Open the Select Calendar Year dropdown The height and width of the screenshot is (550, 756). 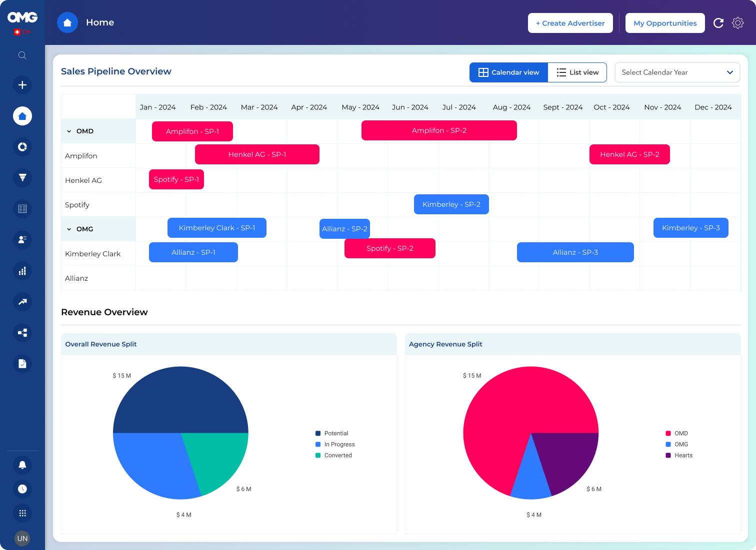(677, 72)
